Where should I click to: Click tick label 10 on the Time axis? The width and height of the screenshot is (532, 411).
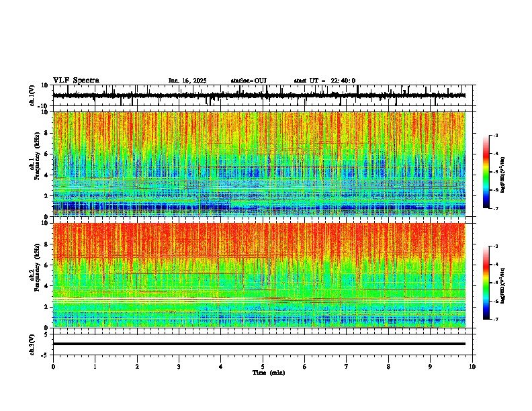point(472,367)
